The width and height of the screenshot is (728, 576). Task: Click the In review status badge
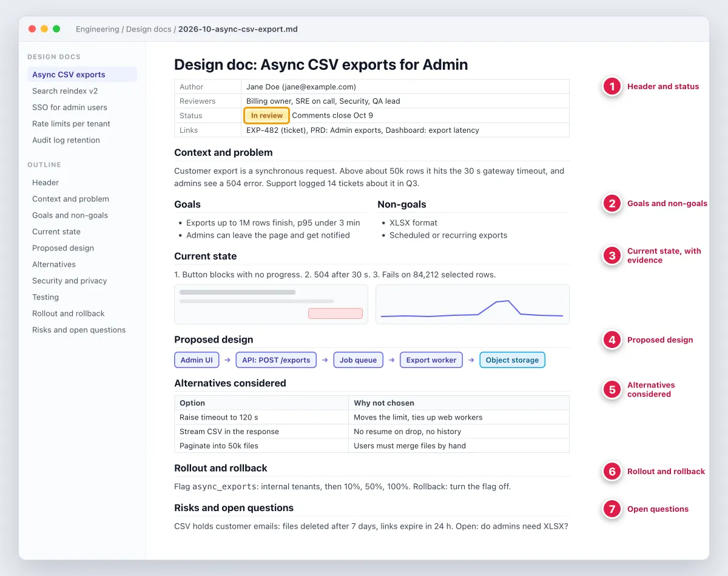[267, 116]
